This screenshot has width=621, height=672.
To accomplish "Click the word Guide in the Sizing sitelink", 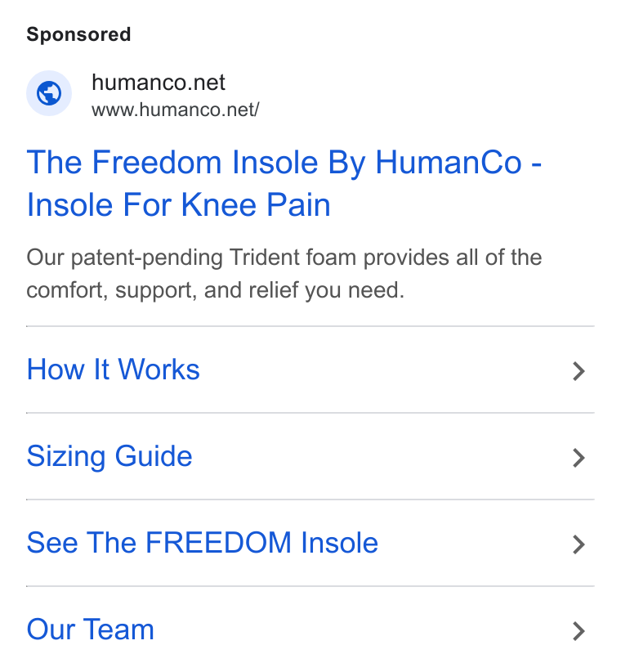I will coord(154,456).
